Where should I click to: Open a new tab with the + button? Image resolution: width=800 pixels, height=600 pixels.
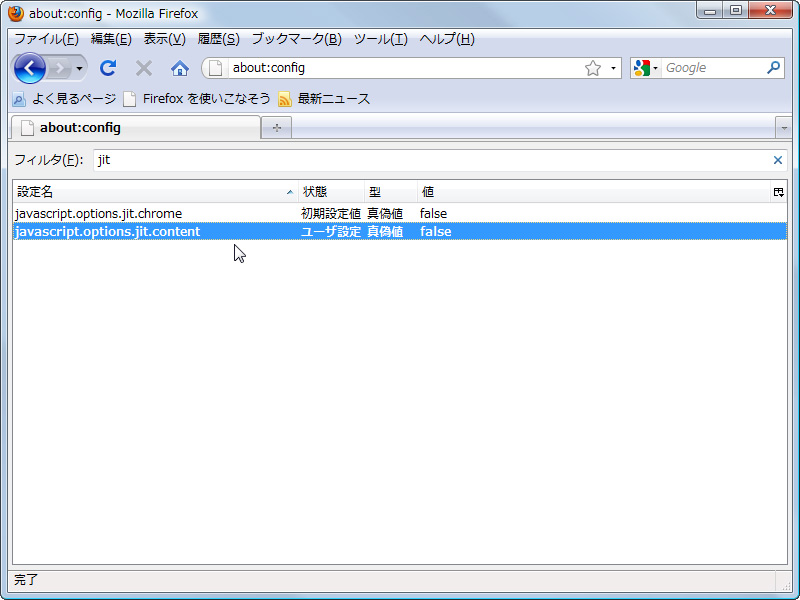pos(276,127)
